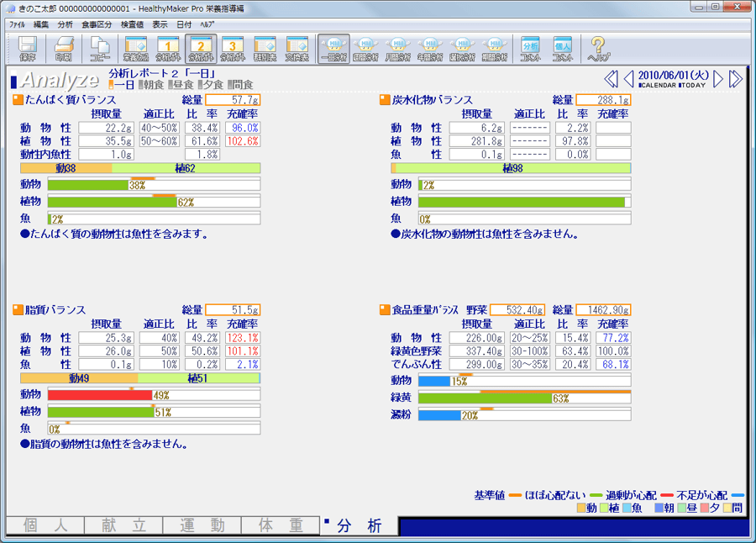The width and height of the screenshot is (756, 543).
Task: Open analysis report 1 from toolbar
Action: 168,49
